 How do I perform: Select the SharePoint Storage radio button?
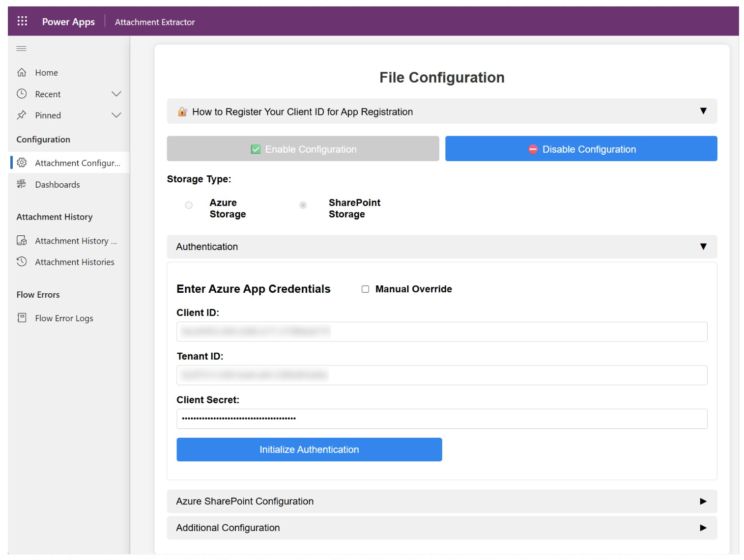[x=303, y=205]
